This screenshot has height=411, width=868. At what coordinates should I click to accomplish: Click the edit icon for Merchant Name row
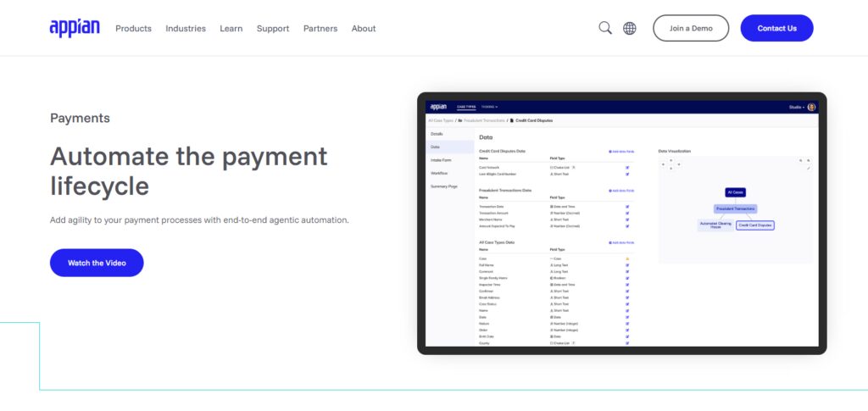[627, 219]
